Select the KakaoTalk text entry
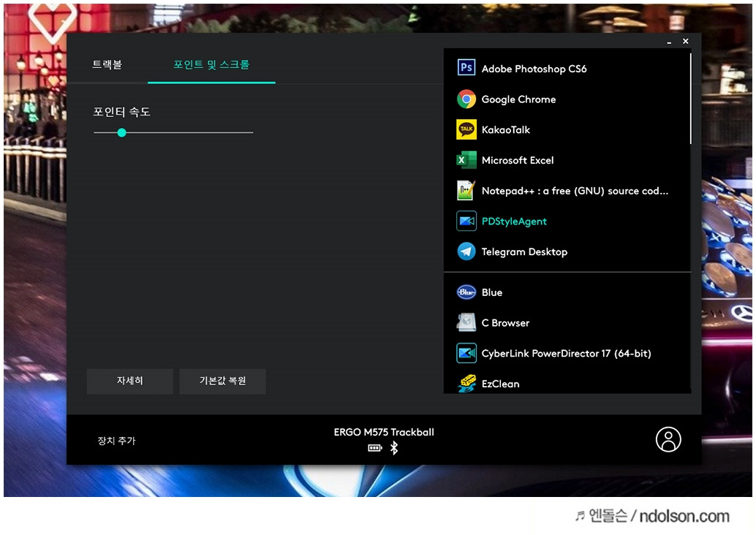The width and height of the screenshot is (756, 535). click(x=505, y=129)
